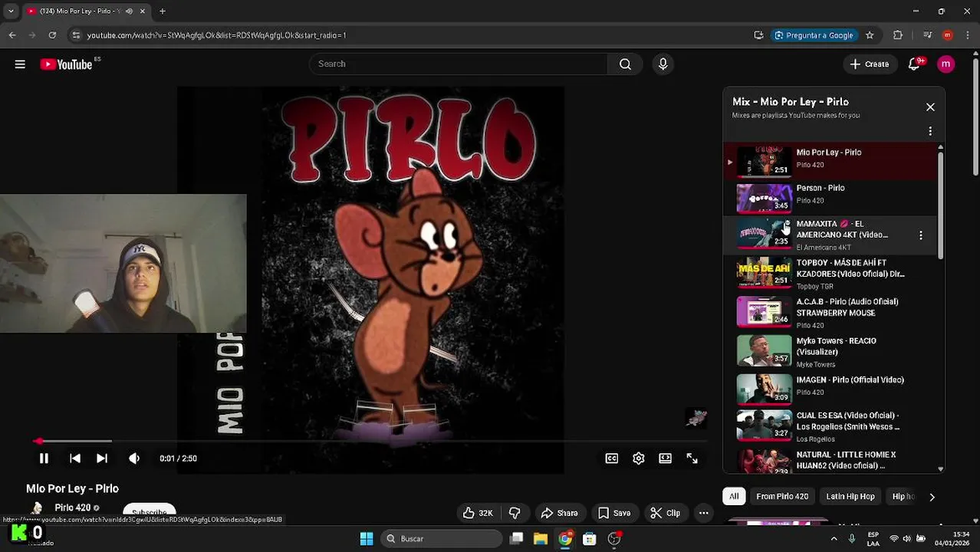Click the search magnifier button
Viewport: 980px width, 552px height.
tap(625, 64)
